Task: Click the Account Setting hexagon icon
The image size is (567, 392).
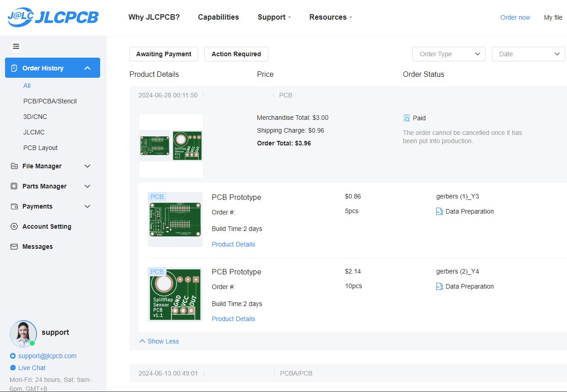Action: pyautogui.click(x=14, y=226)
